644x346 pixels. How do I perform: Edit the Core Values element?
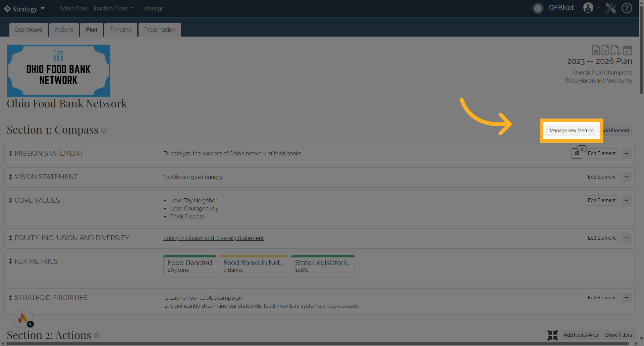tap(602, 200)
